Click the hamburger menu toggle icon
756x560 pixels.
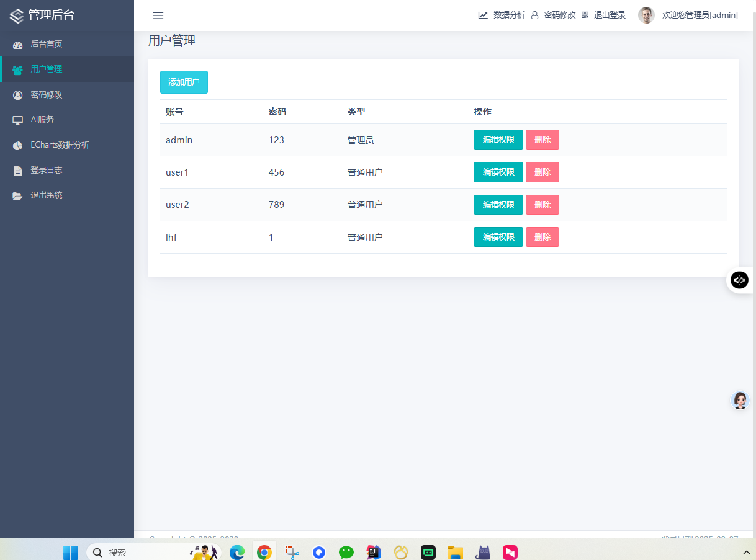(158, 16)
